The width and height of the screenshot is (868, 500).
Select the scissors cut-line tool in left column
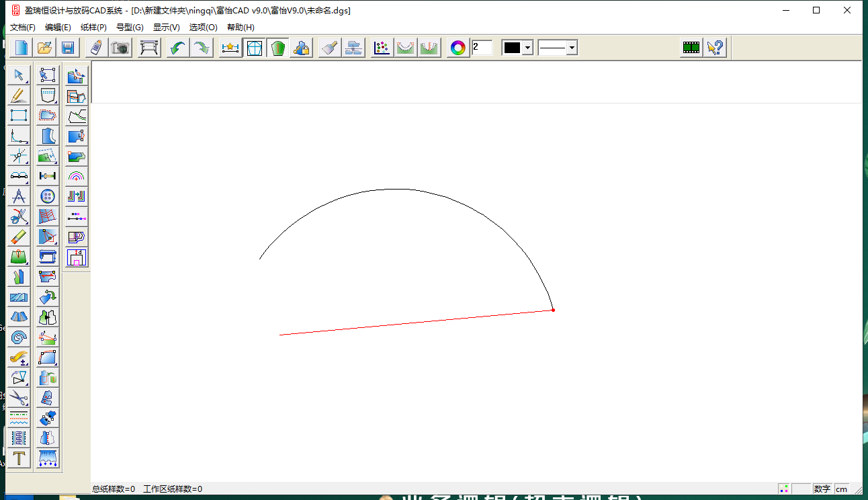pos(19,216)
